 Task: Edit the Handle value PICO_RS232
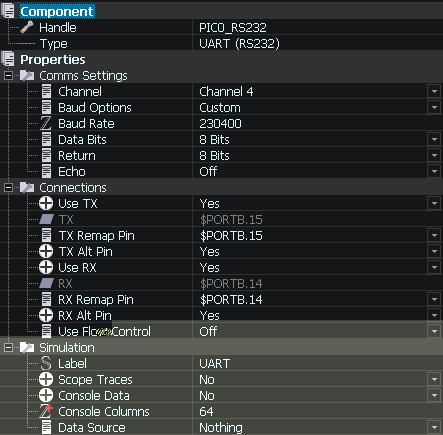coord(233,28)
